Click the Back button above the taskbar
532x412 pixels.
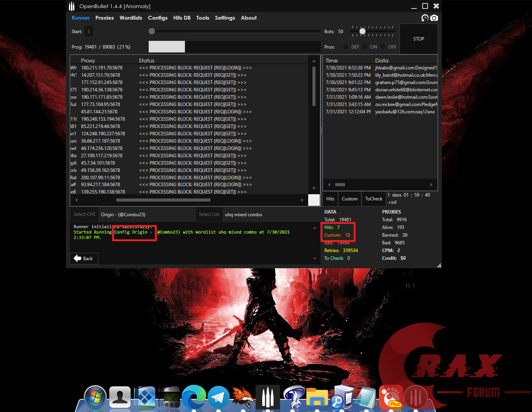84,258
